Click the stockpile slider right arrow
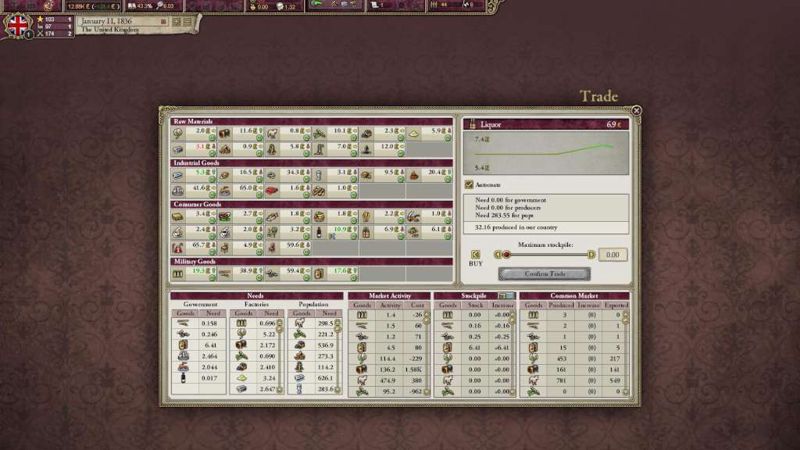The height and width of the screenshot is (450, 800). pos(591,254)
